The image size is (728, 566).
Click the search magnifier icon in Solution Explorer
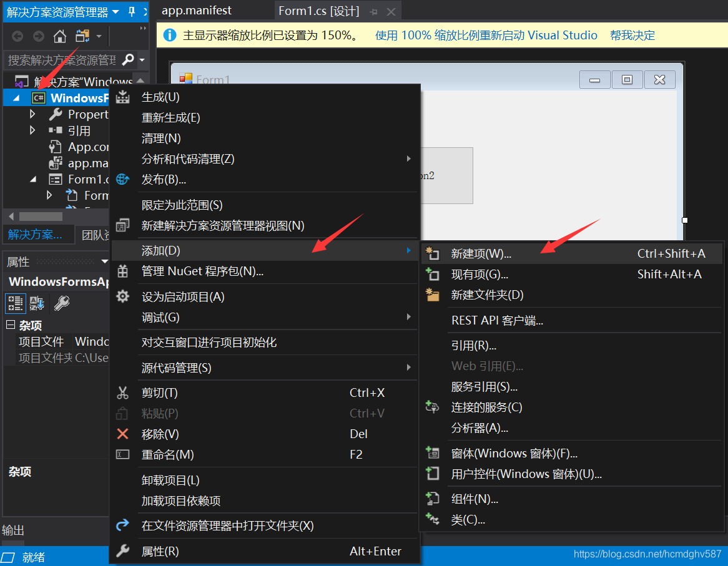tap(127, 59)
